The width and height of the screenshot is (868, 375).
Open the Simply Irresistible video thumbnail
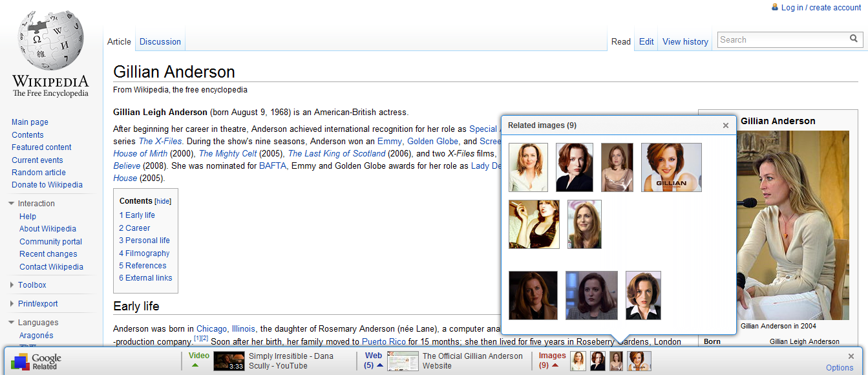pos(229,361)
